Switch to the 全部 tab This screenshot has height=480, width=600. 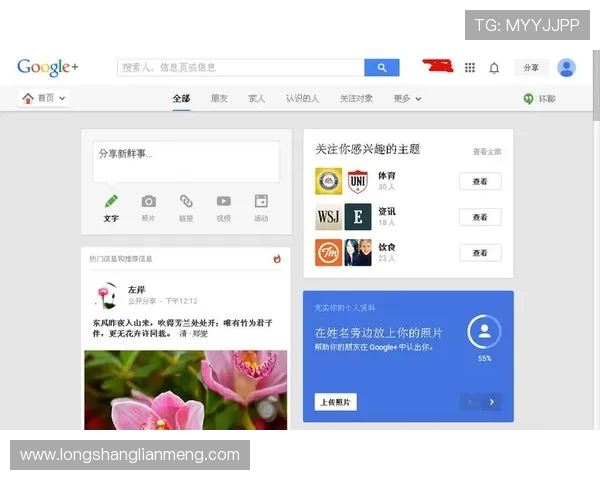pos(181,99)
